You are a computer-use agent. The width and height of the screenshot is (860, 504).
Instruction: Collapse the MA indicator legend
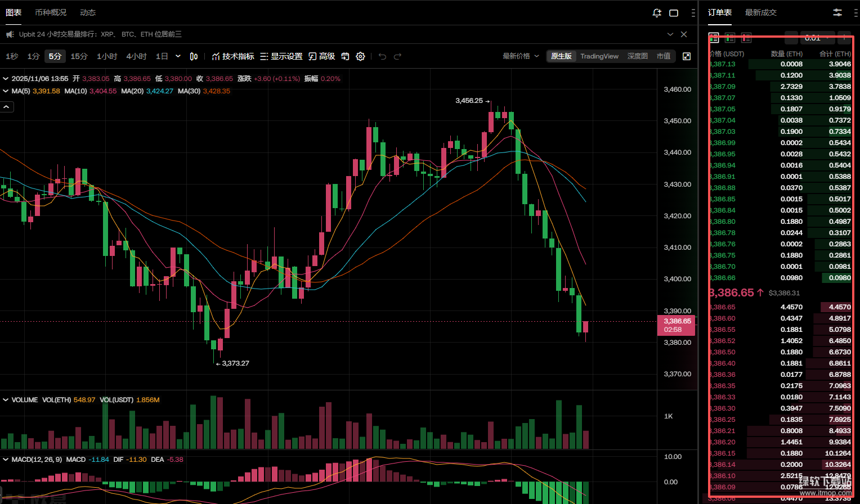[6, 91]
